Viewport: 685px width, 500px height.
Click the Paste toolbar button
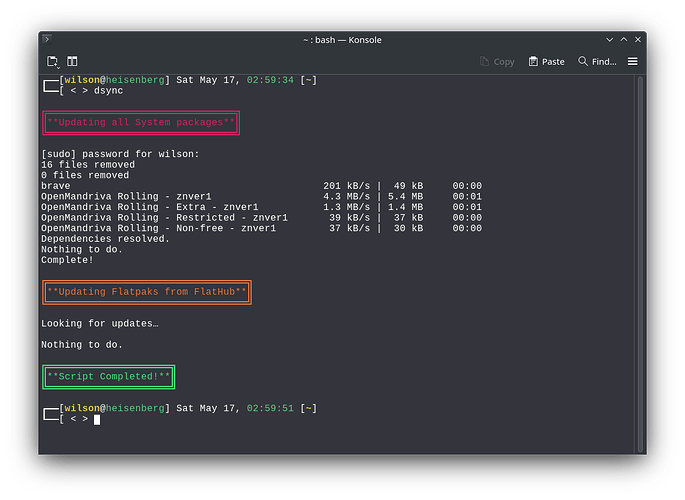coord(547,62)
